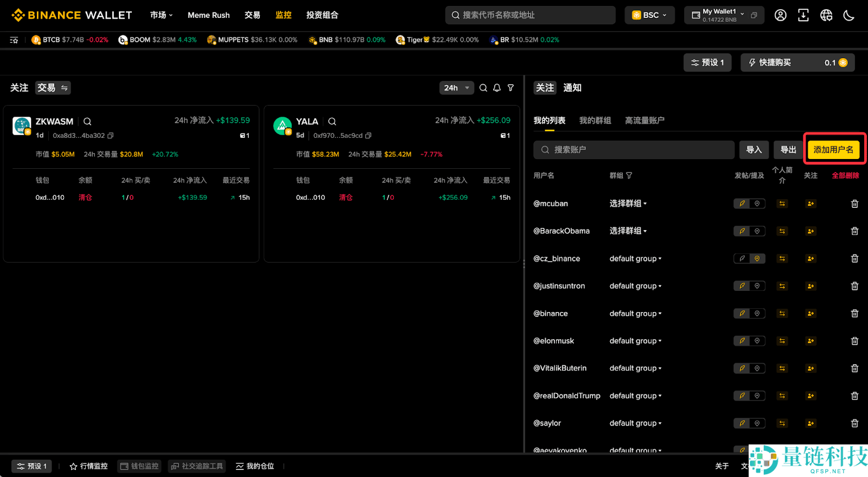Open the filter funnel icon in watchlist

[510, 88]
